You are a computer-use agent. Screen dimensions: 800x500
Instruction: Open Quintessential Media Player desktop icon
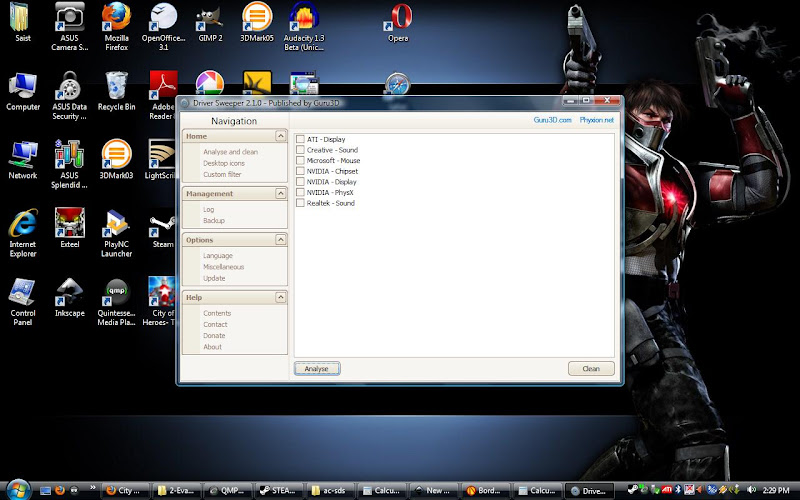coord(116,302)
